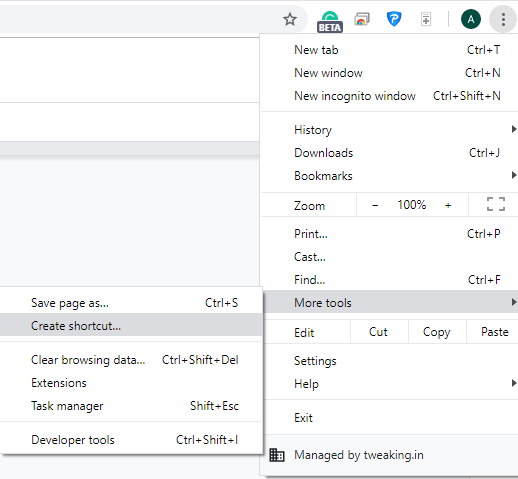Viewport: 518px width, 479px height.
Task: Open Developer tools from submenu
Action: point(130,440)
